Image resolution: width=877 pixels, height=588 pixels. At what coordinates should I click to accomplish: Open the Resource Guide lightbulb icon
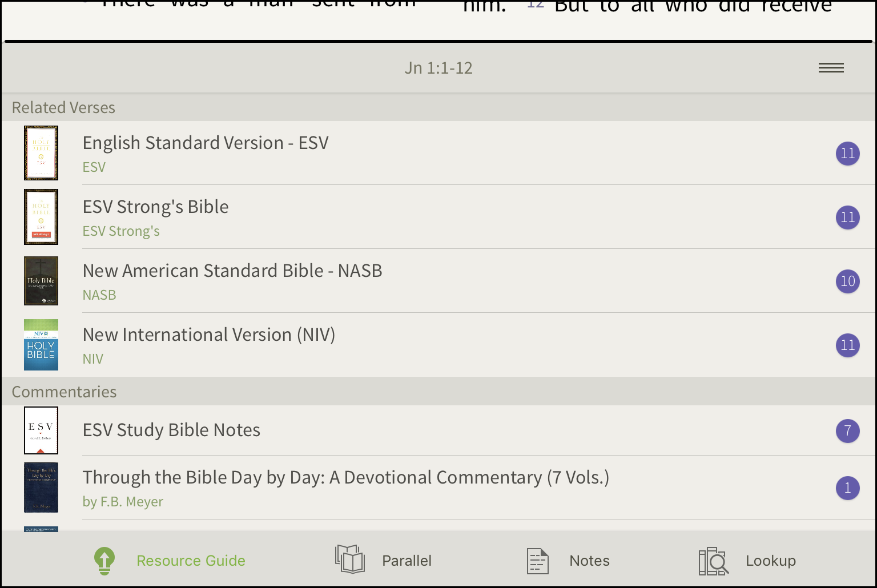pos(104,561)
